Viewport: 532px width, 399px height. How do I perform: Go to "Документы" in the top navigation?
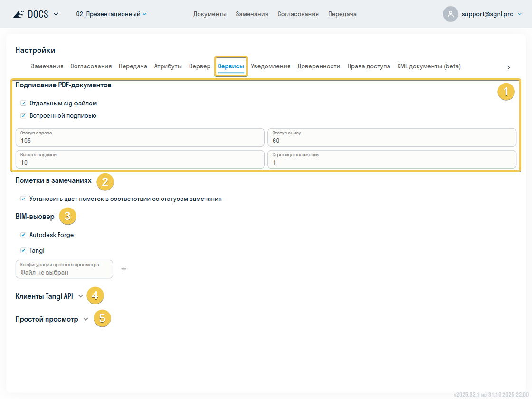coord(209,14)
